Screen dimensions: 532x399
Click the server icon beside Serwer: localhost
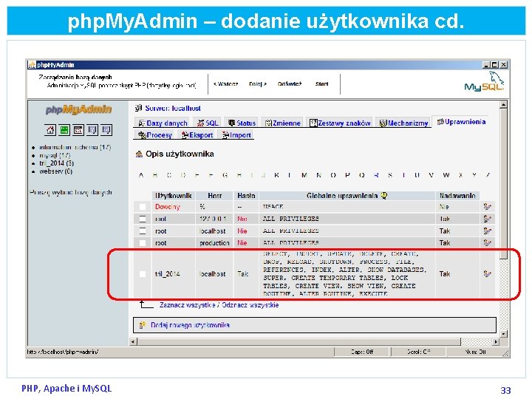[138, 108]
